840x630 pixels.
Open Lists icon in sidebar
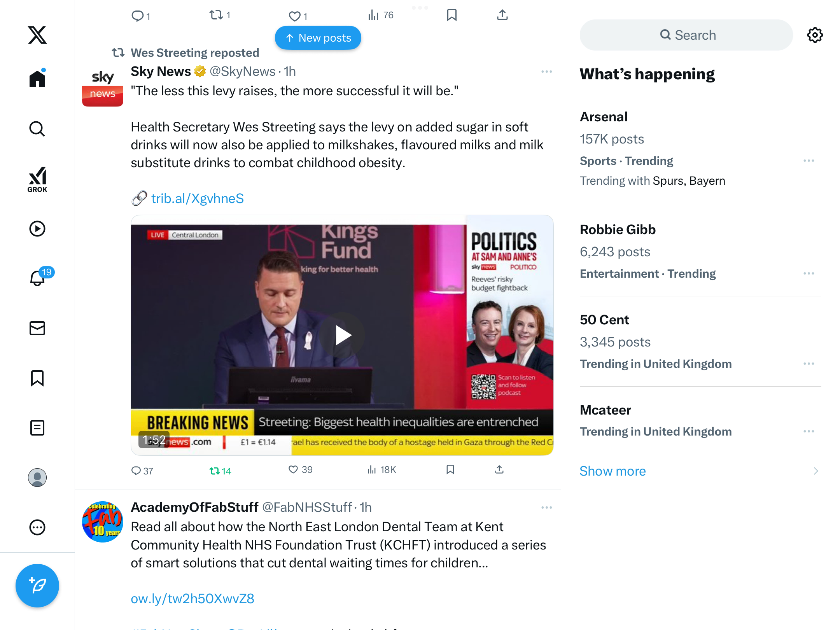click(37, 428)
